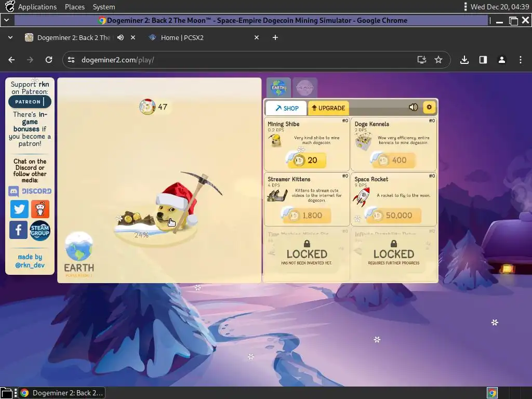Open the Steam Group icon

click(x=39, y=231)
